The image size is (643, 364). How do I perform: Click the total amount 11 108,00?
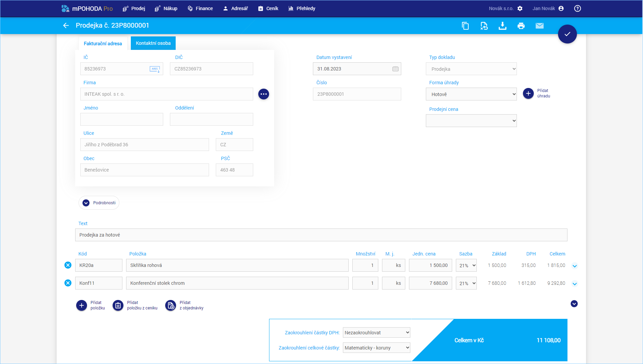point(549,340)
